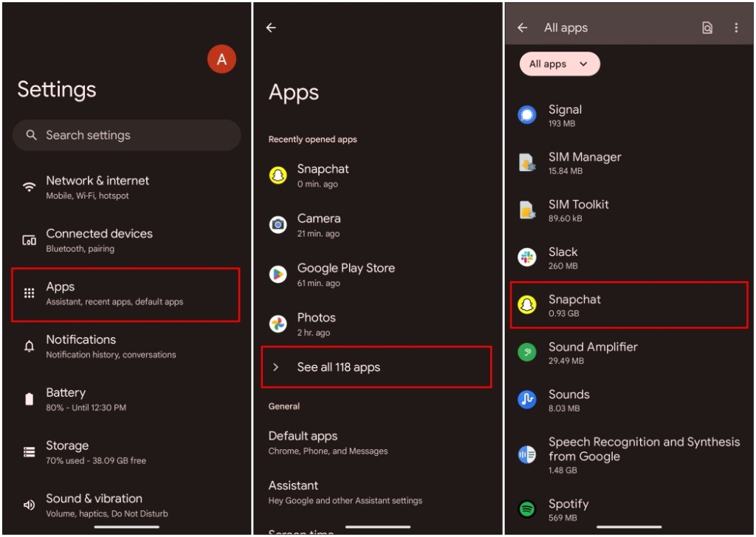This screenshot has height=537, width=756.
Task: Tap the Signal app icon
Action: tap(527, 116)
